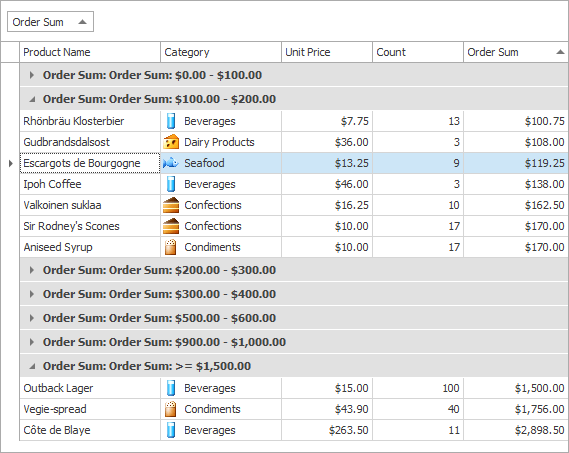Expand the $900.00 - $1,000.00 group
The width and height of the screenshot is (569, 453).
tap(32, 342)
